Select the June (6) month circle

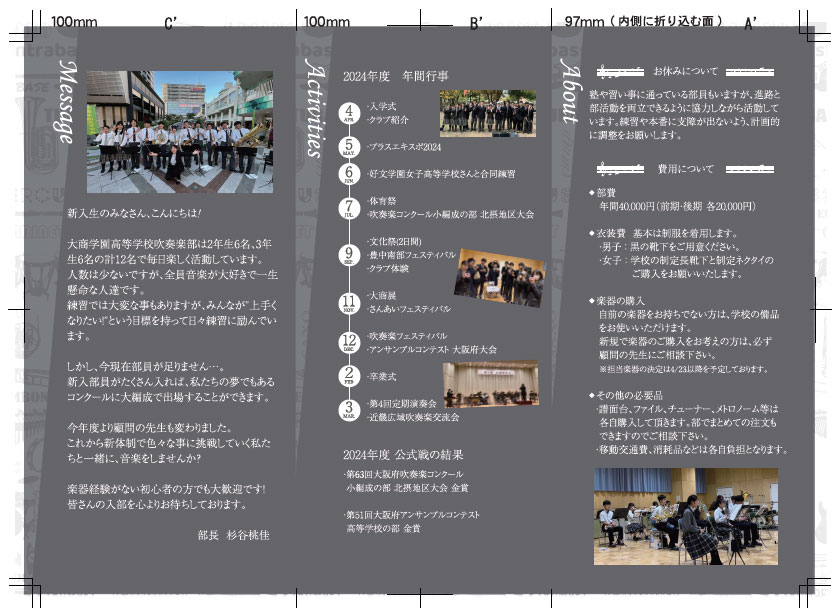[x=349, y=174]
